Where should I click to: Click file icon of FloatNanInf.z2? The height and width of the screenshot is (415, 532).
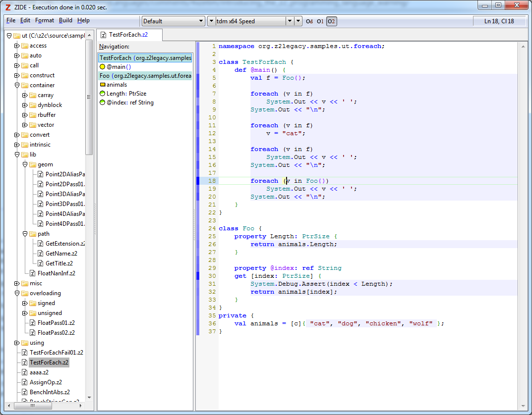click(x=33, y=273)
